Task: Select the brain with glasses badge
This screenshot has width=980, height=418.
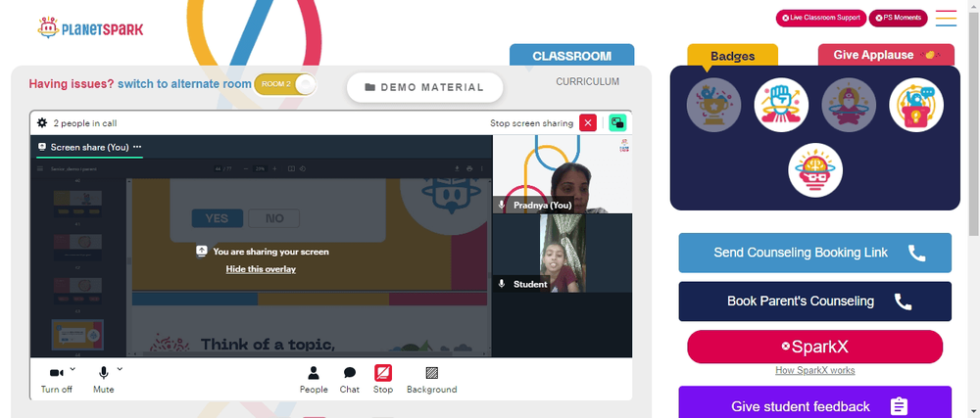Action: (815, 170)
